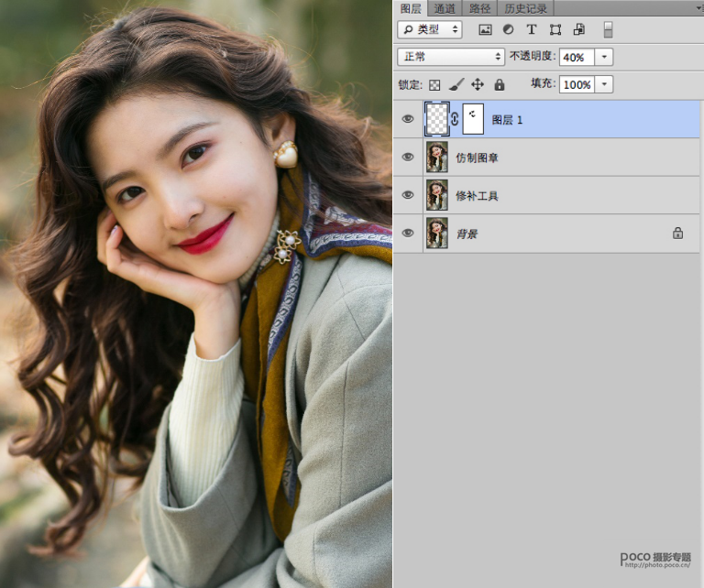Hide the 图层 1 layer
704x588 pixels.
pyautogui.click(x=408, y=119)
